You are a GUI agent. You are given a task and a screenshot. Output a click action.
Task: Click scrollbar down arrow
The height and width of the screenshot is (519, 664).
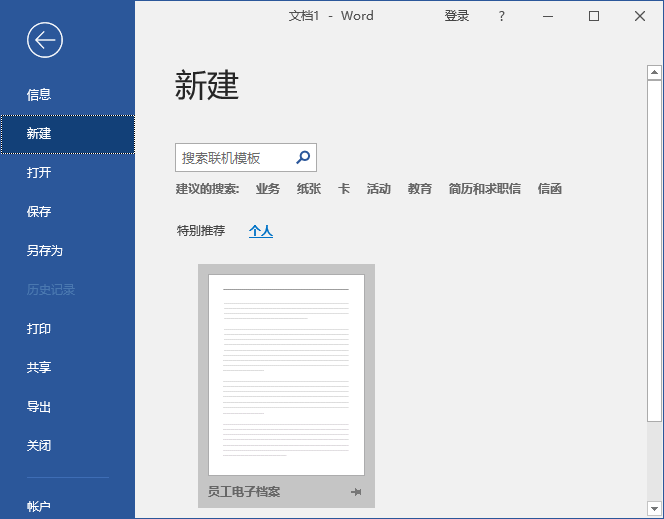coord(654,507)
